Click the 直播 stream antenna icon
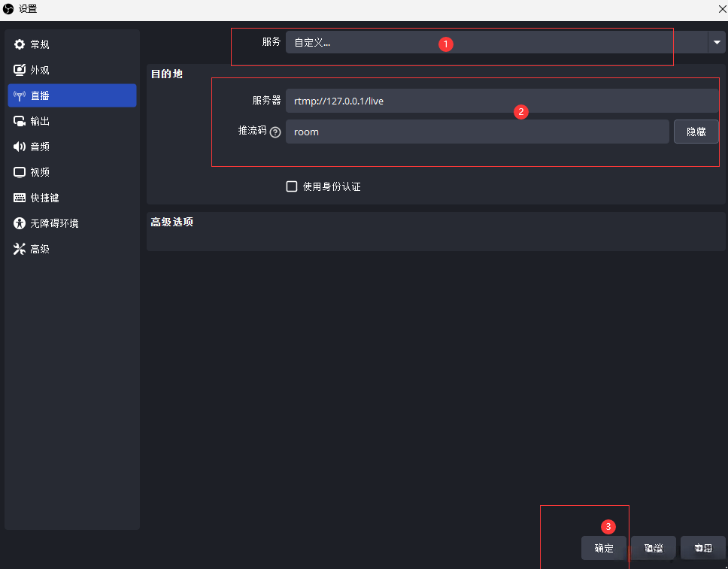The image size is (728, 569). (x=19, y=95)
